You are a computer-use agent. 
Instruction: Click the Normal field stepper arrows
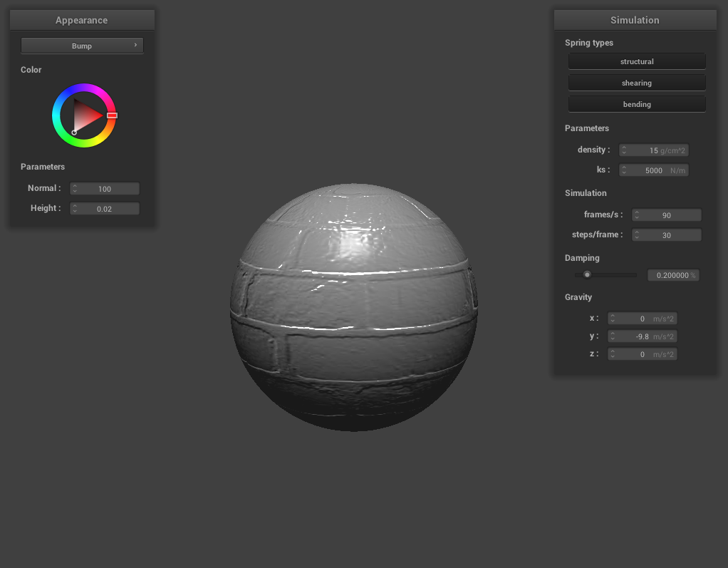75,189
